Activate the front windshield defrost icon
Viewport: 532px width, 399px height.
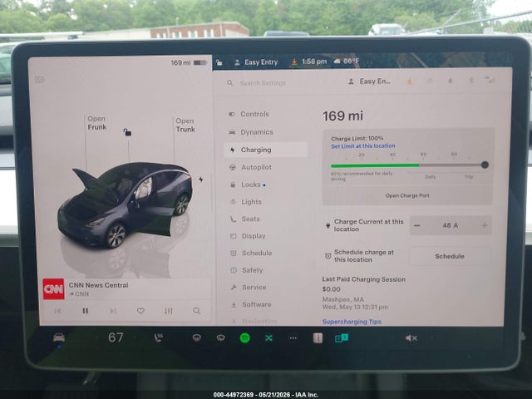[x=196, y=337]
